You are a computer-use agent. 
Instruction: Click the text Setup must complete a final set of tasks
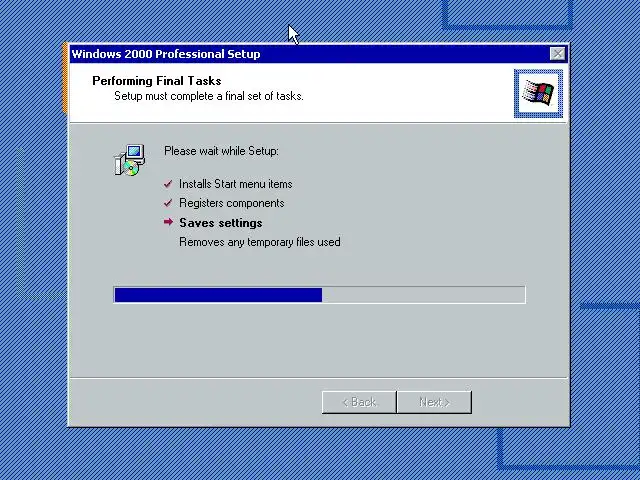[x=209, y=96]
